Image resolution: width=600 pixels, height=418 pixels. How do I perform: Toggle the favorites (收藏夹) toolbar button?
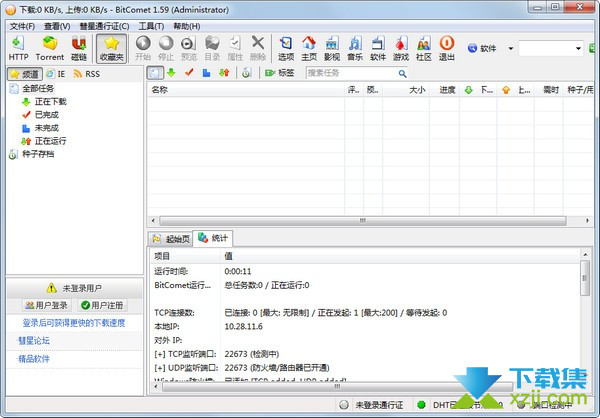click(111, 48)
